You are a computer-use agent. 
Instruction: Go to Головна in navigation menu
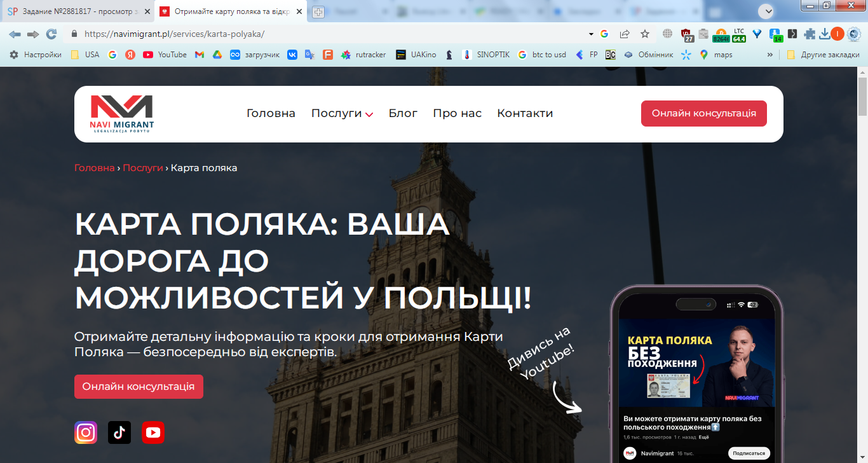(271, 113)
